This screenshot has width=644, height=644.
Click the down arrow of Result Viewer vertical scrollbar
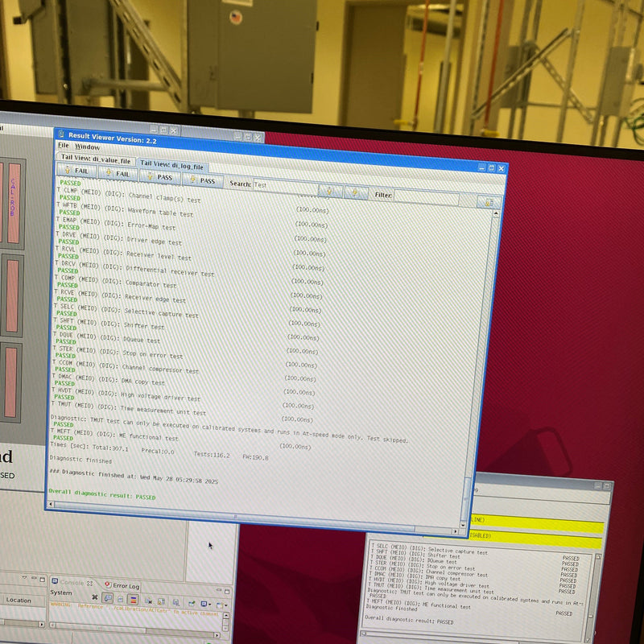coord(464,525)
